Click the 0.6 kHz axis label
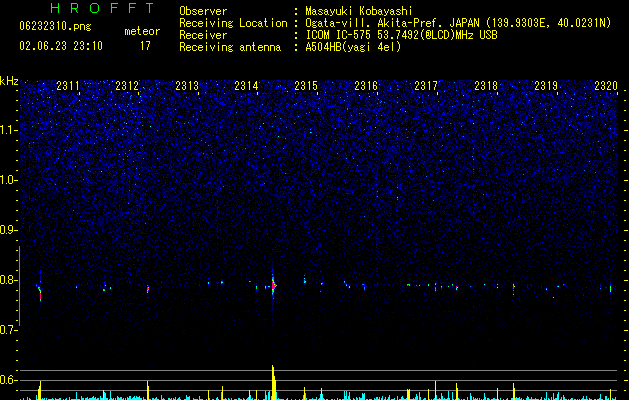 pos(9,380)
